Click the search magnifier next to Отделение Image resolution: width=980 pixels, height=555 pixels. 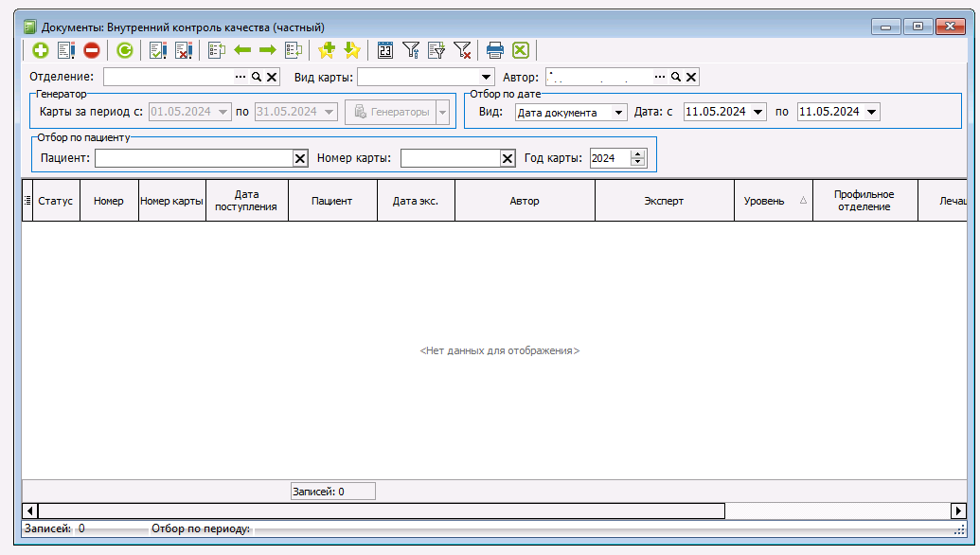pyautogui.click(x=256, y=78)
